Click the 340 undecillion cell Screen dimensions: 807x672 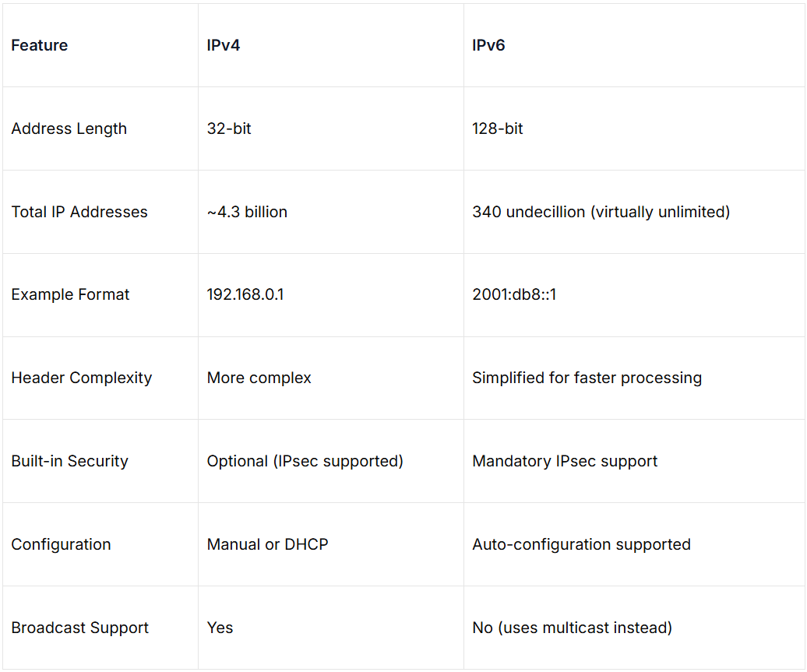click(x=601, y=212)
